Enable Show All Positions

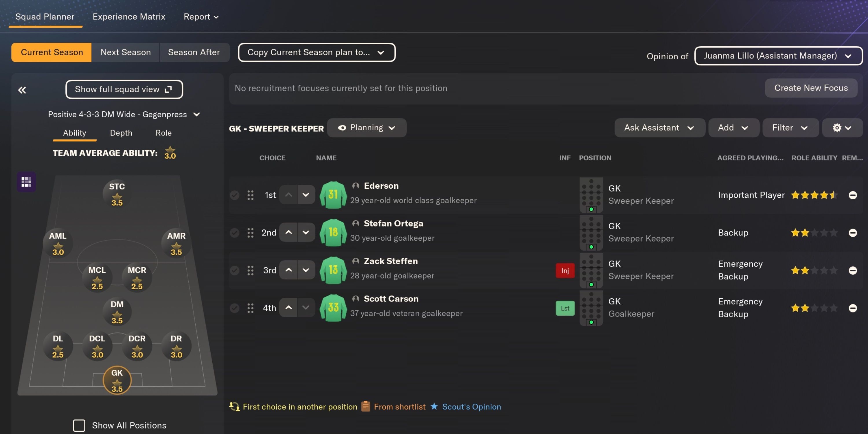pyautogui.click(x=79, y=426)
